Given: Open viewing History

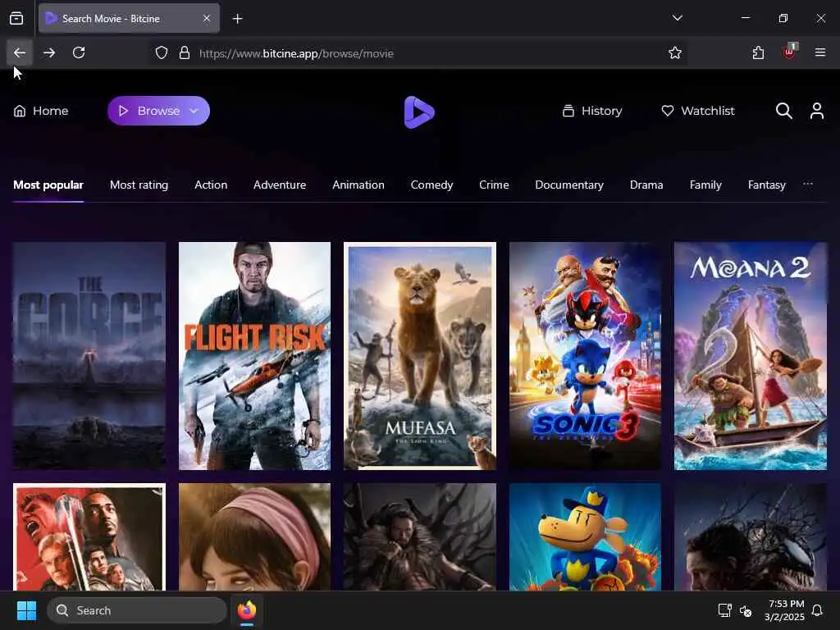Looking at the screenshot, I should [x=592, y=111].
